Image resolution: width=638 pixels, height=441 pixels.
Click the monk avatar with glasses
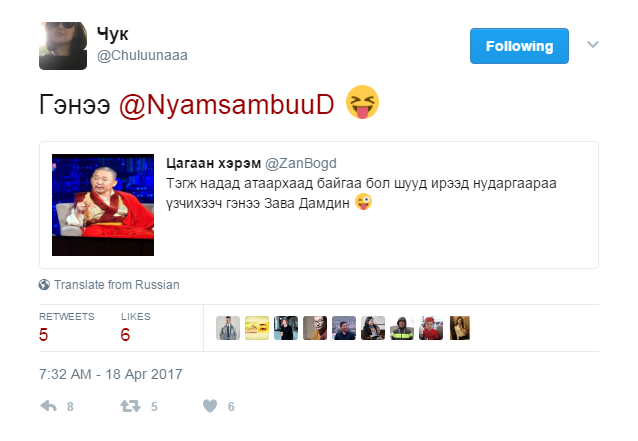pyautogui.click(x=315, y=328)
